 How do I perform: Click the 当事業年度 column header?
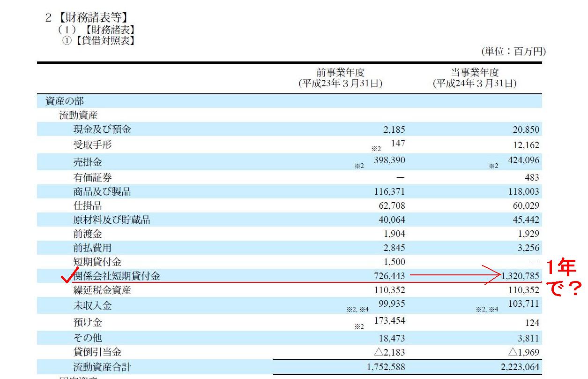click(475, 73)
